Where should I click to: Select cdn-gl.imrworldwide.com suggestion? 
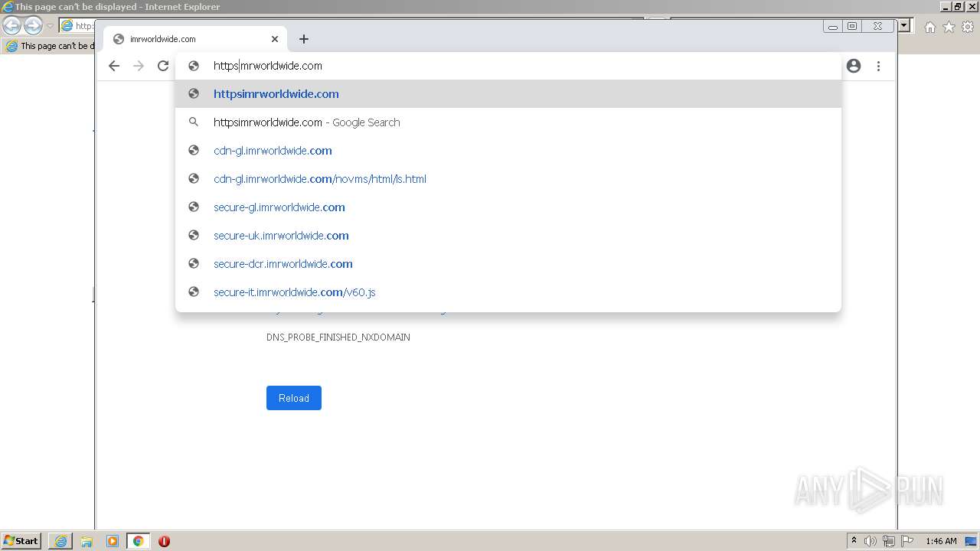tap(508, 151)
